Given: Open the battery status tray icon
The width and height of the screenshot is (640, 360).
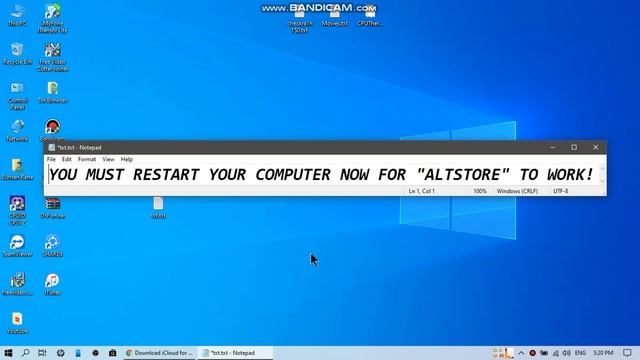Looking at the screenshot, I should pyautogui.click(x=544, y=353).
